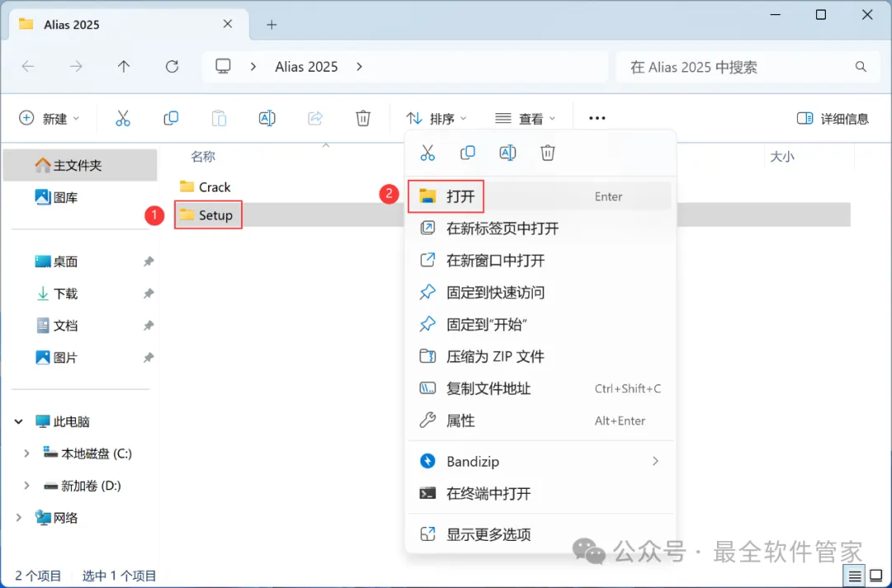Click the Delete trash icon in the toolbar
The width and height of the screenshot is (892, 588).
[x=363, y=118]
